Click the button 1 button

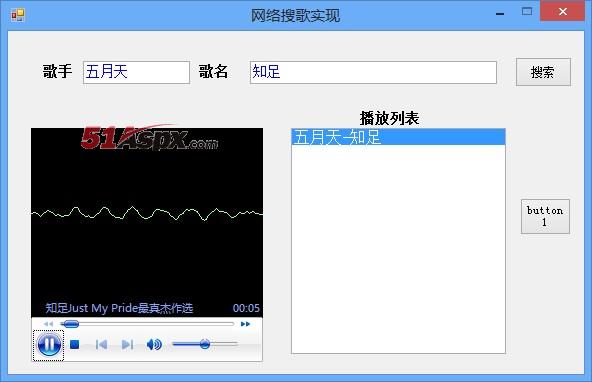pos(545,216)
